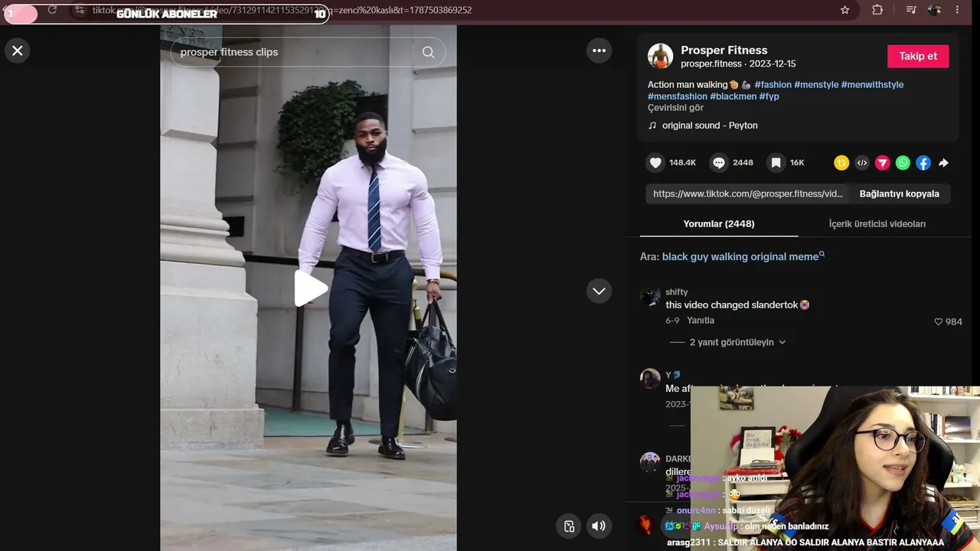Click the 'Action man walking' caption text
Image resolution: width=980 pixels, height=551 pixels.
click(x=688, y=84)
